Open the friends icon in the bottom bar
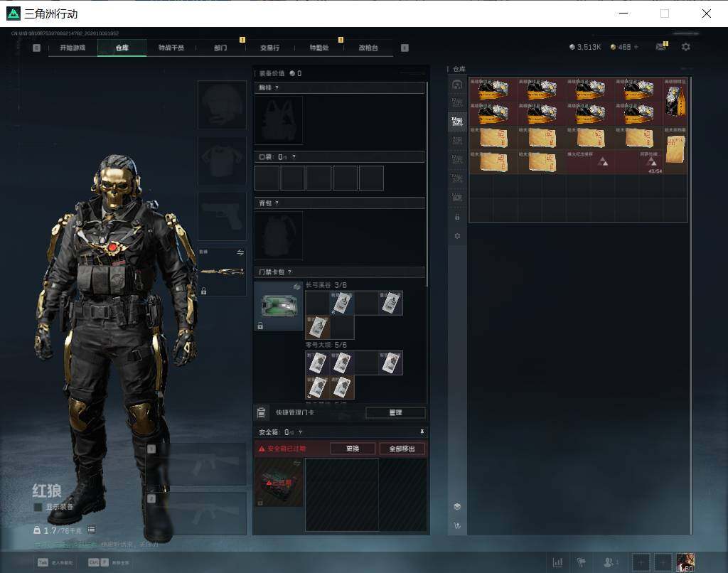The width and height of the screenshot is (728, 573). pyautogui.click(x=610, y=562)
